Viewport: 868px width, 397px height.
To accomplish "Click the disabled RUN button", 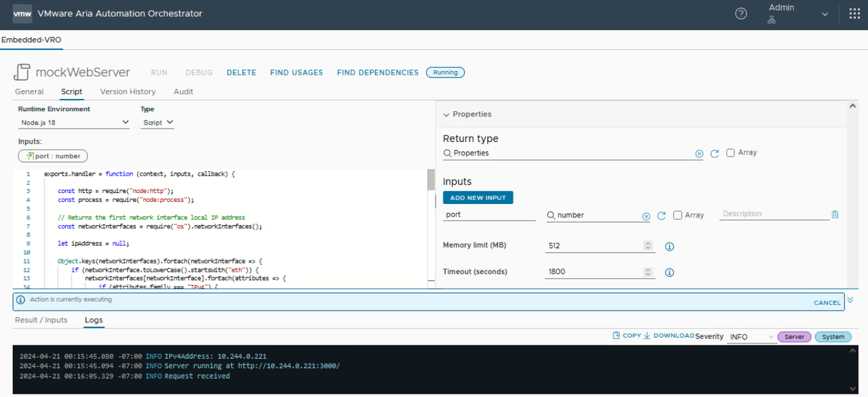I will coord(159,73).
